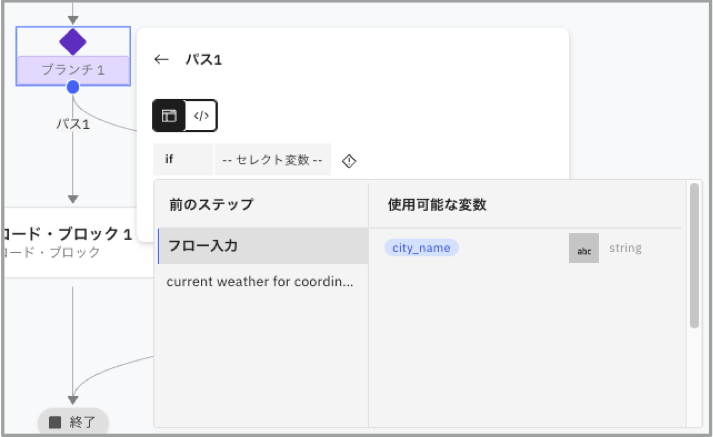This screenshot has width=713, height=437.
Task: Go back using the arrow beside パス1
Action: click(x=161, y=60)
